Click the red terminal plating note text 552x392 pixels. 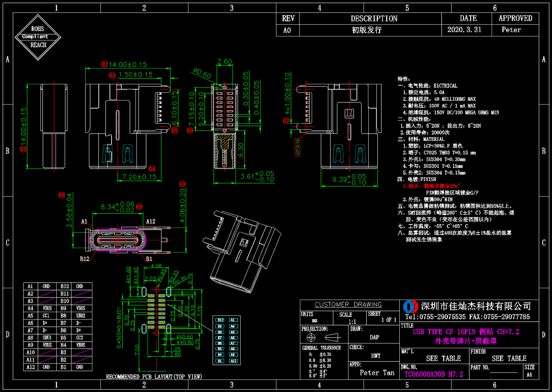[432, 186]
